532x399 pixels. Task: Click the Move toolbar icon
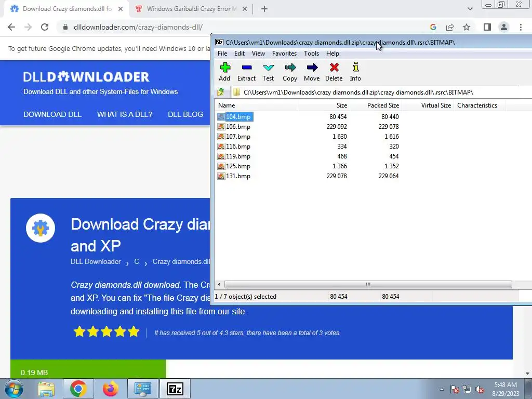[312, 72]
